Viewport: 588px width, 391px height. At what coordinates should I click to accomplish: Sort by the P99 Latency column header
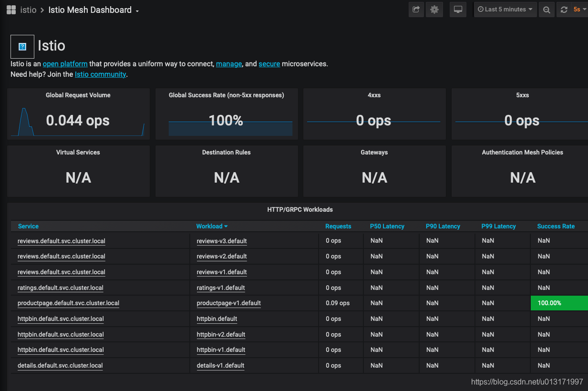point(499,226)
